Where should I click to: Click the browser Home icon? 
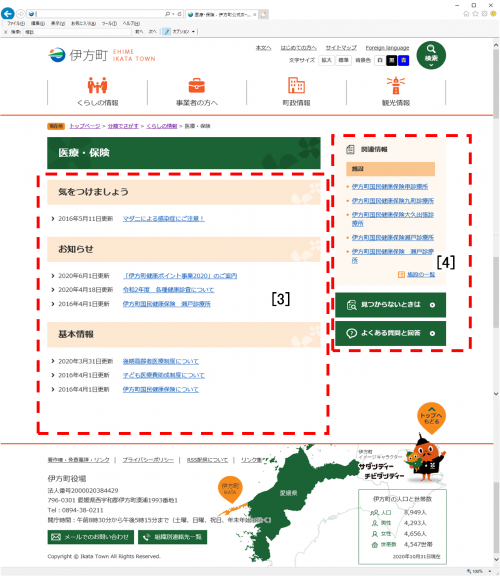click(466, 14)
